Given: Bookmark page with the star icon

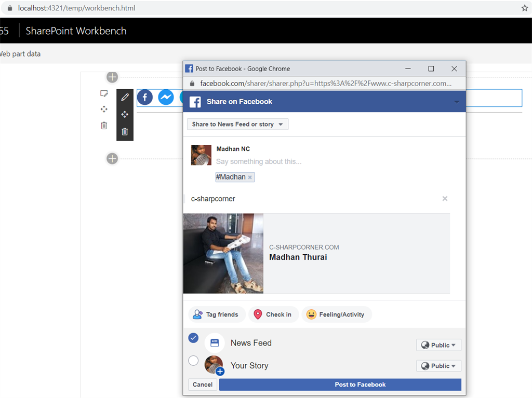Looking at the screenshot, I should click(525, 8).
